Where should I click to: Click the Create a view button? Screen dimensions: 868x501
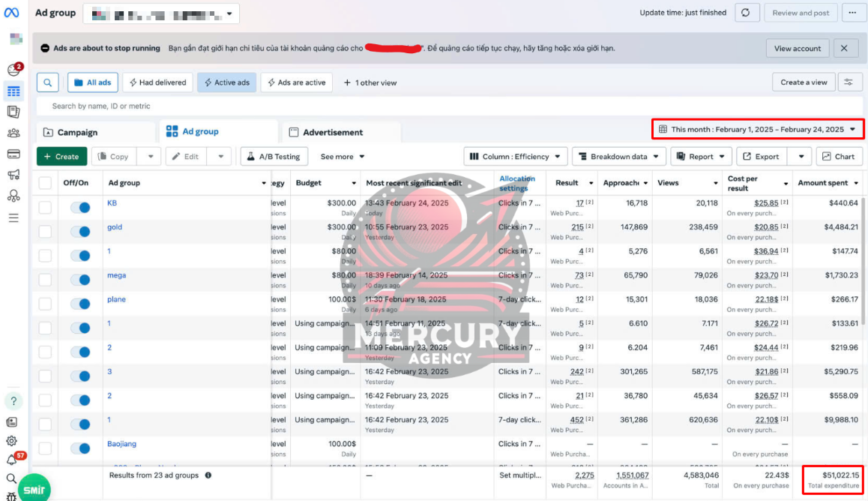(804, 82)
